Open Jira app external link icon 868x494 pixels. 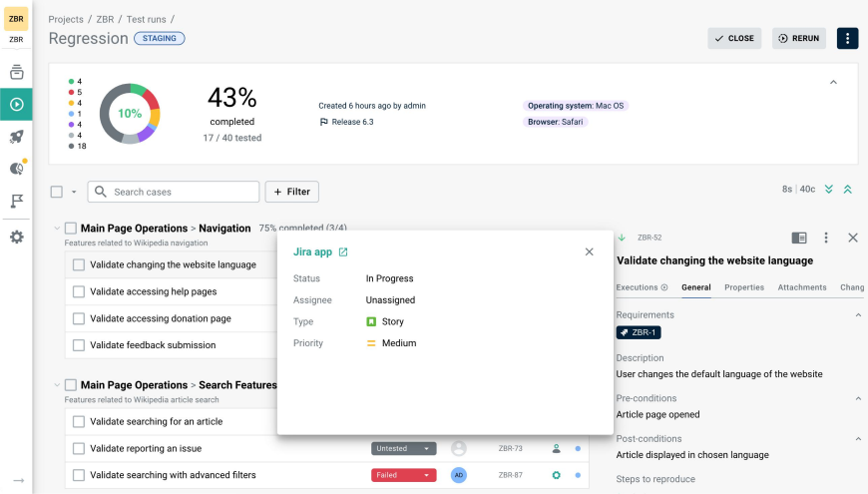(343, 251)
